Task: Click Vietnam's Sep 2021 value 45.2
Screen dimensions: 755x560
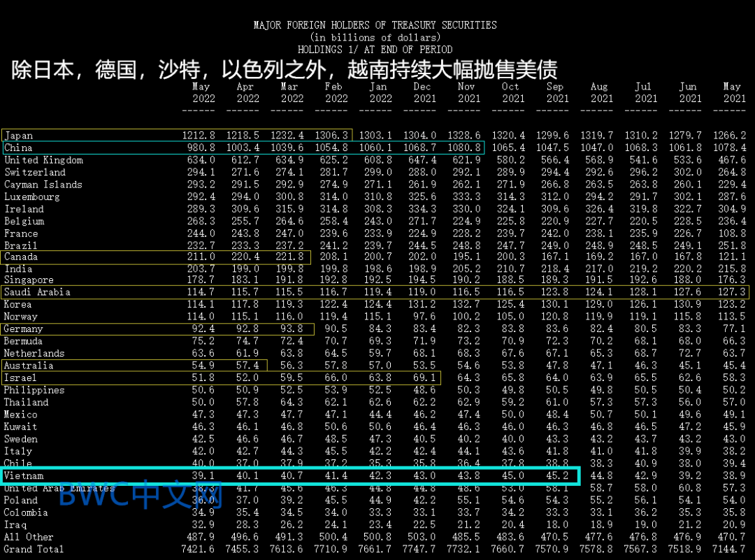Action: 557,475
